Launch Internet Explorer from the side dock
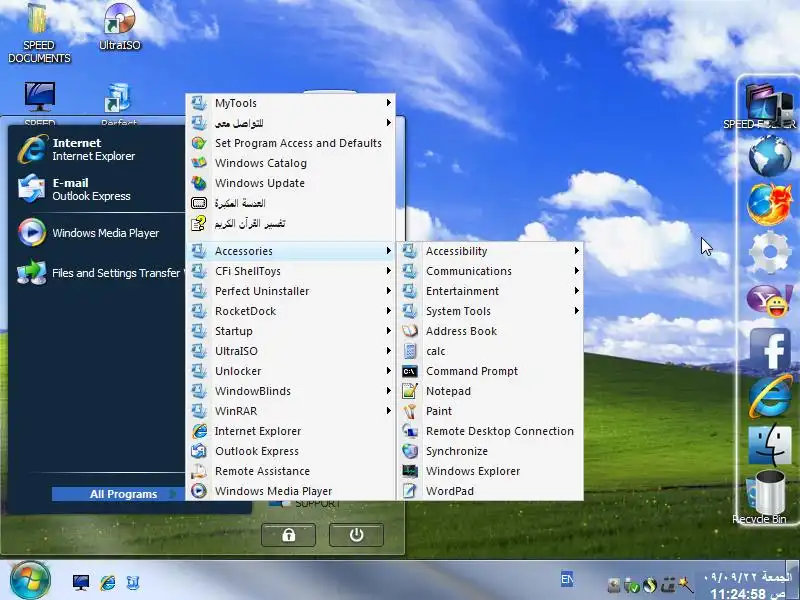 click(x=770, y=396)
